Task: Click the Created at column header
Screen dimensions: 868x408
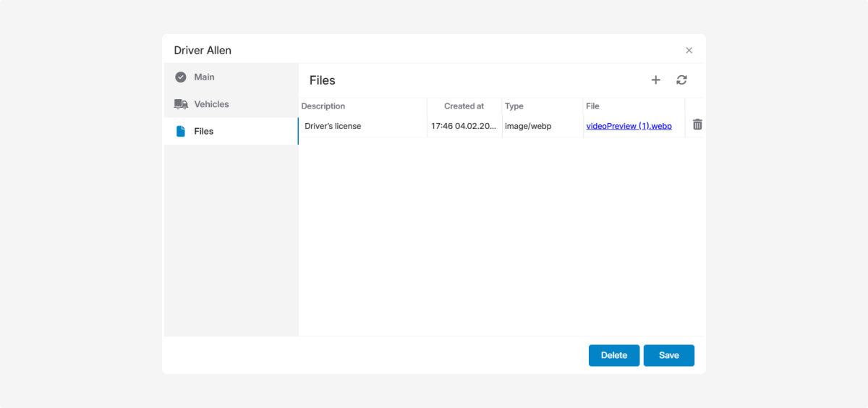Action: [464, 106]
